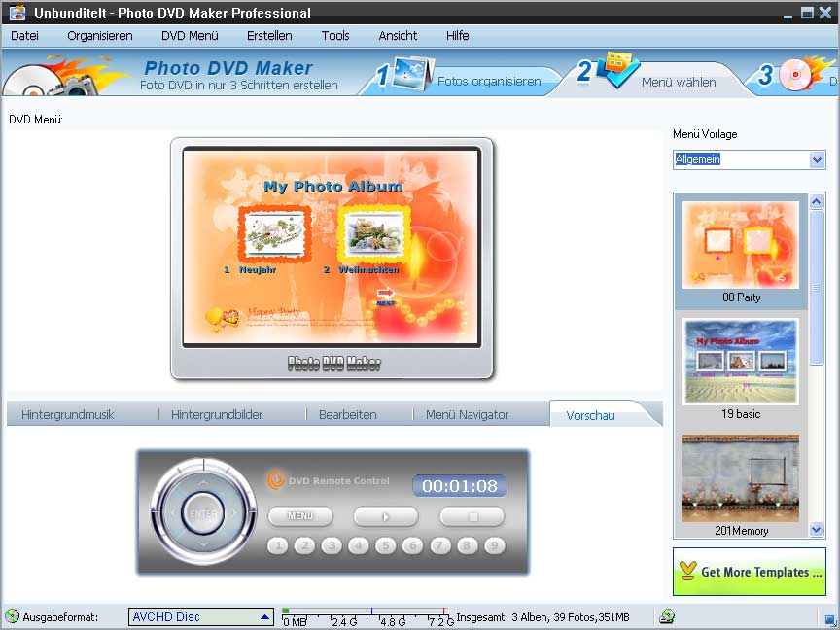This screenshot has width=840, height=630.
Task: Click the My Photo Album title text
Action: pyautogui.click(x=333, y=187)
